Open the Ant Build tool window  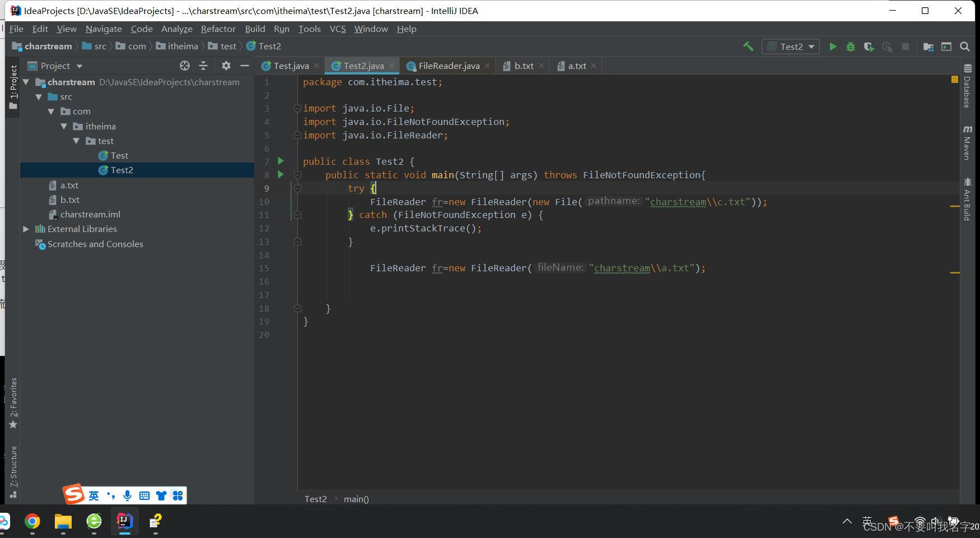click(x=967, y=199)
